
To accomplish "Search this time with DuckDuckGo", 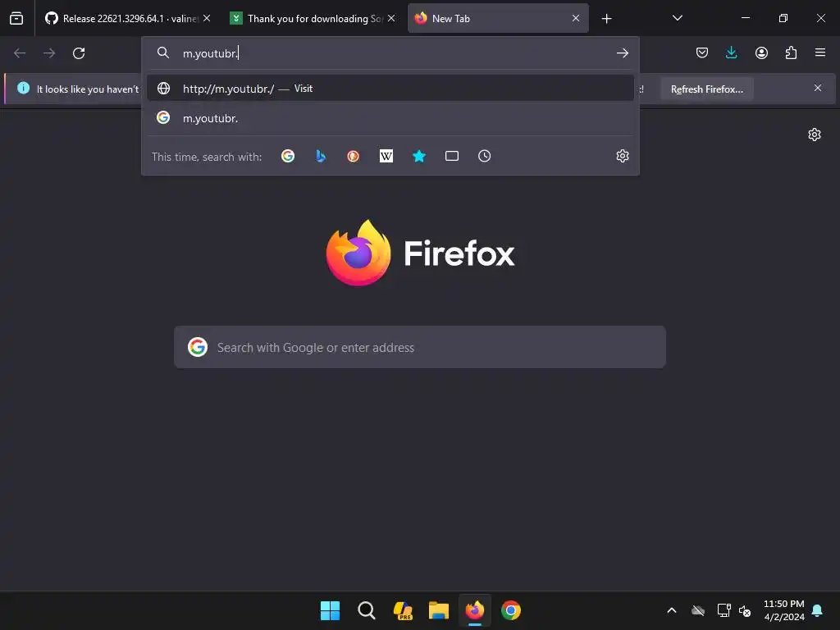I will (x=353, y=156).
